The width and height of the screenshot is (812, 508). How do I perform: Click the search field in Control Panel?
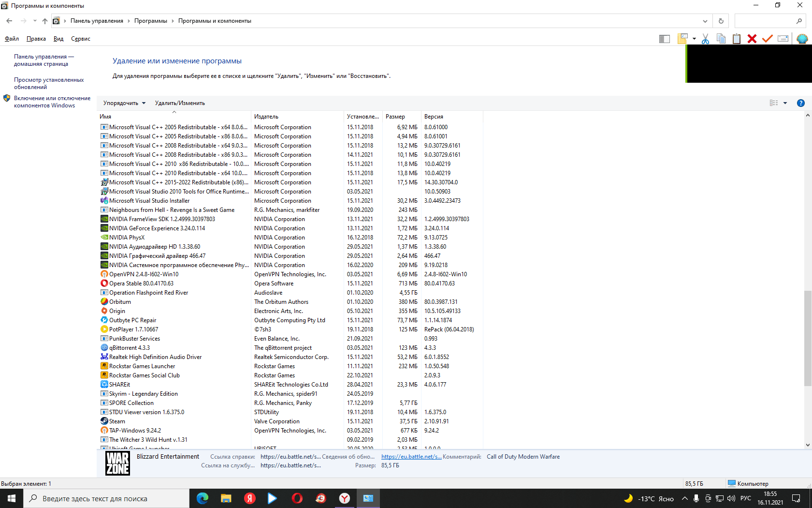(x=770, y=21)
